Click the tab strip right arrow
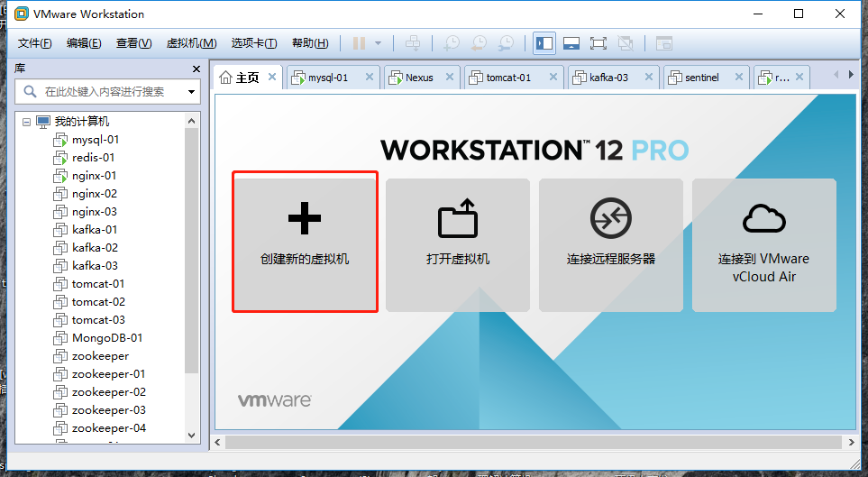The image size is (868, 477). point(852,74)
